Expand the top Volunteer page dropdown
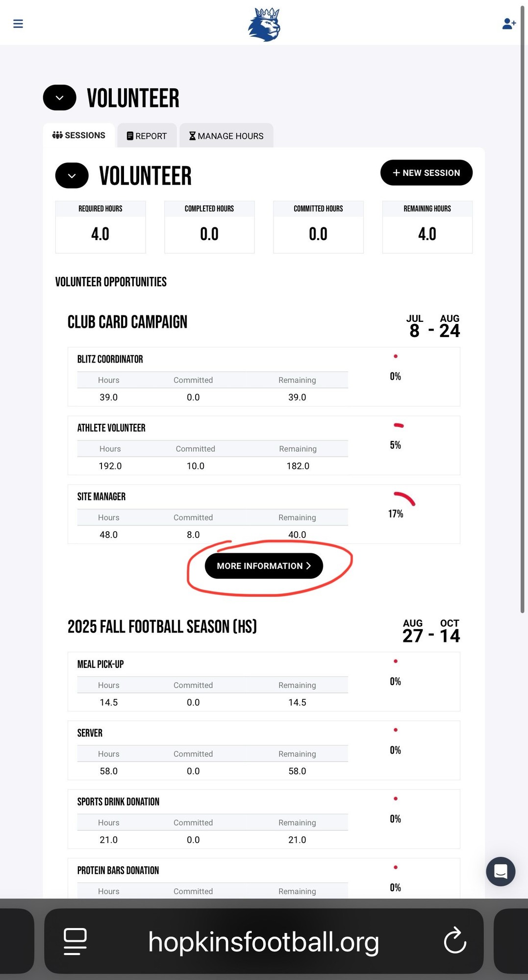 coord(60,98)
